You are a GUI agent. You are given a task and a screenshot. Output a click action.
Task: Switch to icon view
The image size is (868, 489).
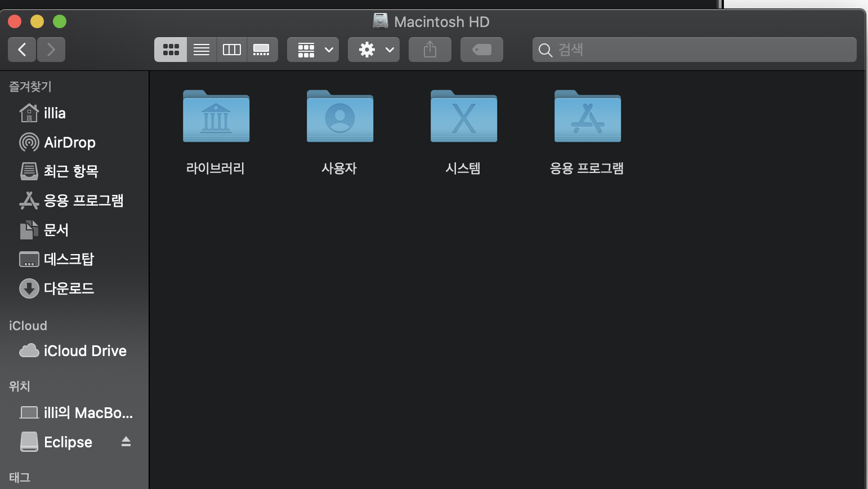pos(171,50)
